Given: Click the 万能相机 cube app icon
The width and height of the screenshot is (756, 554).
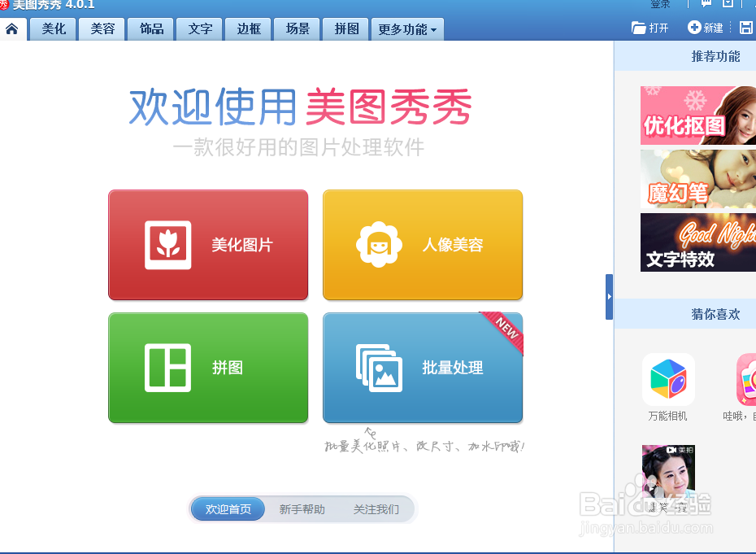Looking at the screenshot, I should tap(668, 379).
